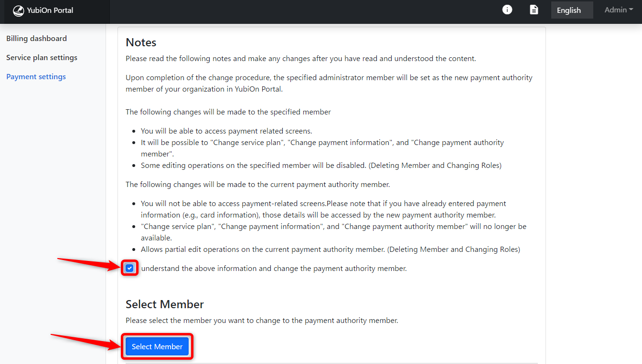This screenshot has width=642, height=364.
Task: Click the bullet about Deleting Member and Changing Roles disabled
Action: pos(321,166)
